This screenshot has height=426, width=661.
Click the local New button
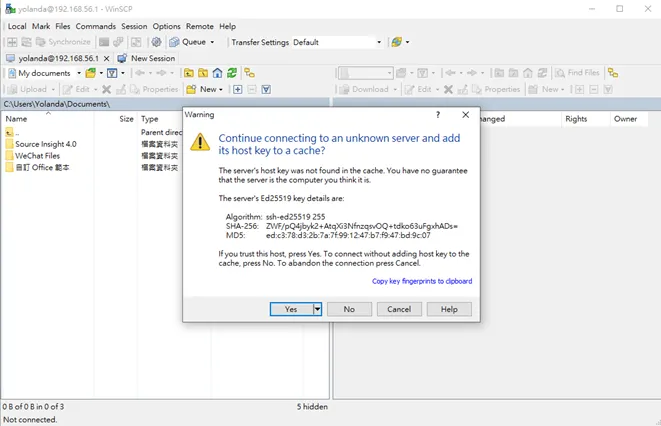tap(205, 89)
